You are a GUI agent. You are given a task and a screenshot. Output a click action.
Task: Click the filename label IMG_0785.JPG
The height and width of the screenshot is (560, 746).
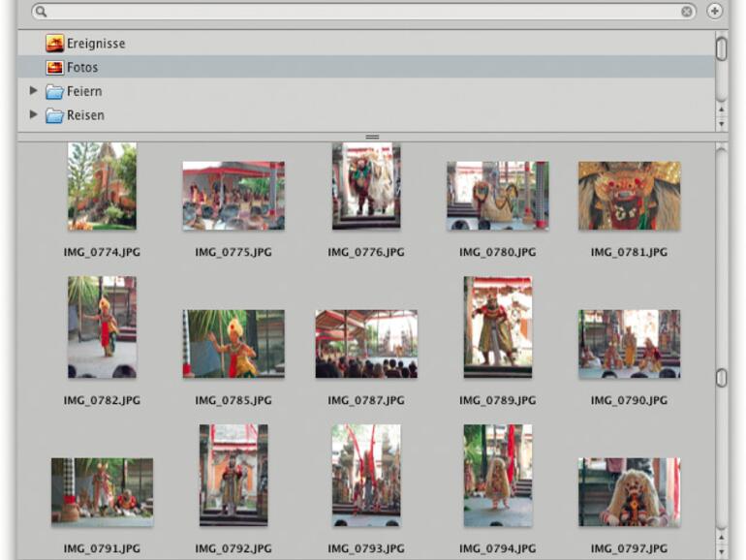click(233, 400)
